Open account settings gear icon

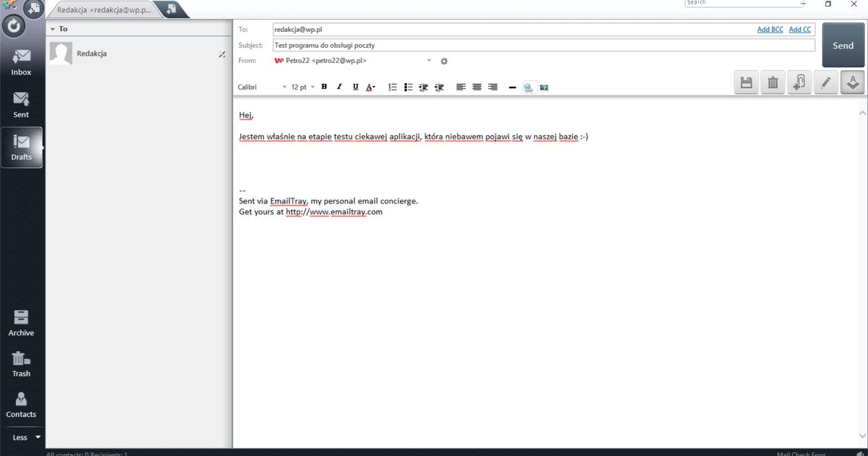[444, 61]
